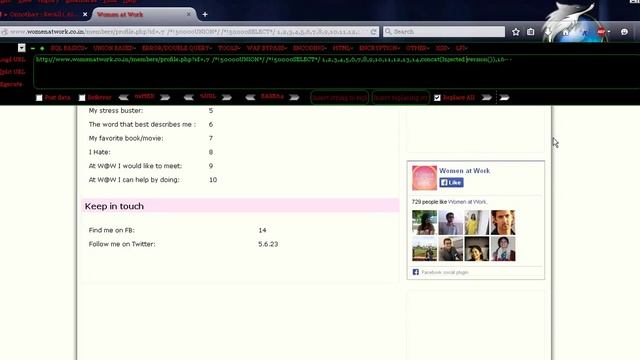This screenshot has width=640, height=360.
Task: Click the first Facebook fan photo
Action: [x=424, y=222]
